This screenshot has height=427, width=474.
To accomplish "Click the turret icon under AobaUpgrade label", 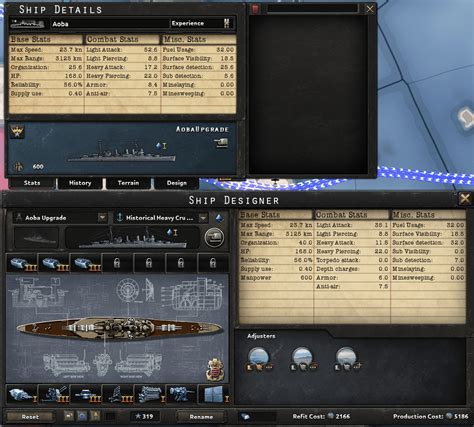I will coord(221,143).
